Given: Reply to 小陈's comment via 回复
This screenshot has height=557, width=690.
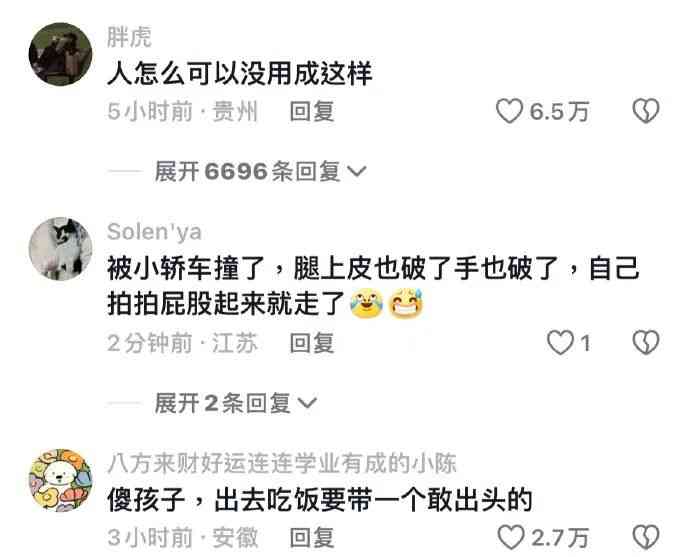Looking at the screenshot, I should [x=312, y=537].
